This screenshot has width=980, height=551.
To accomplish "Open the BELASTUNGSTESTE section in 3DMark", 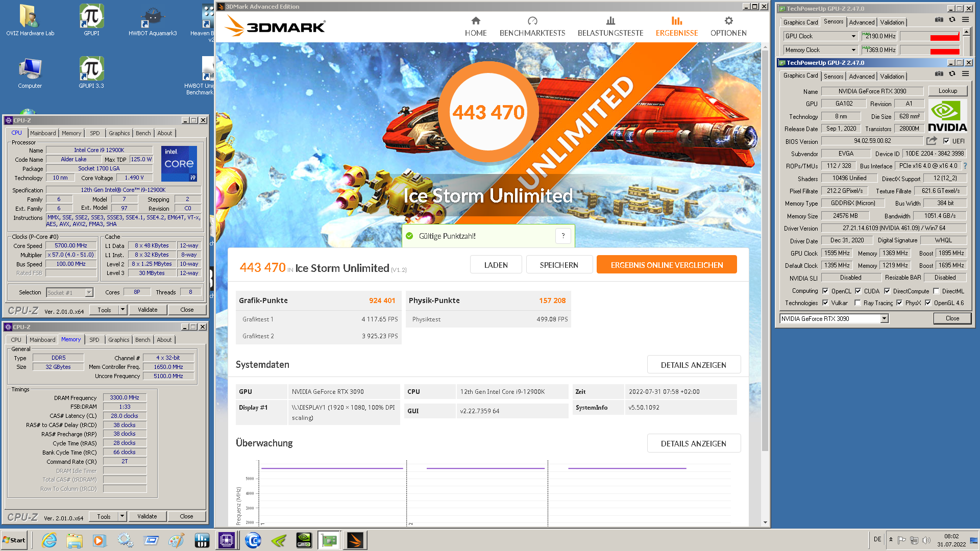I will pos(610,27).
